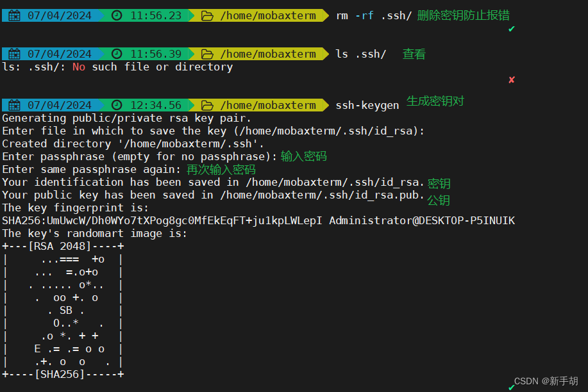Click the 'ssh-keygen' command text
The image size is (588, 392).
[x=367, y=106]
